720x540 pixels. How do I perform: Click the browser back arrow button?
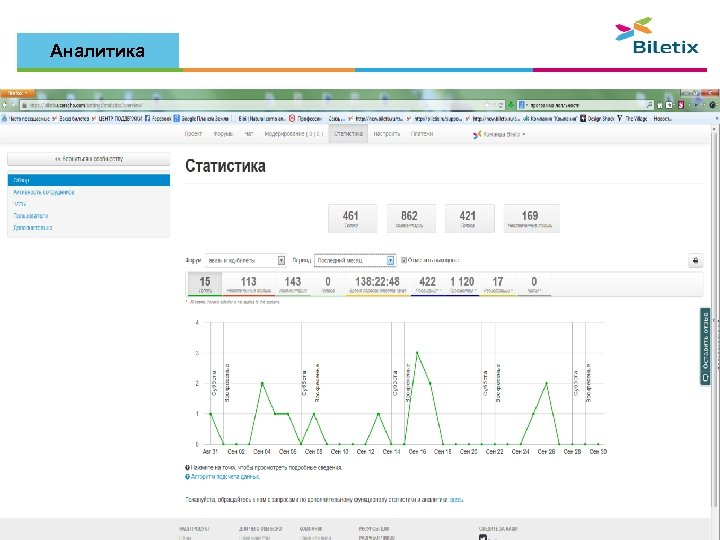click(5, 105)
